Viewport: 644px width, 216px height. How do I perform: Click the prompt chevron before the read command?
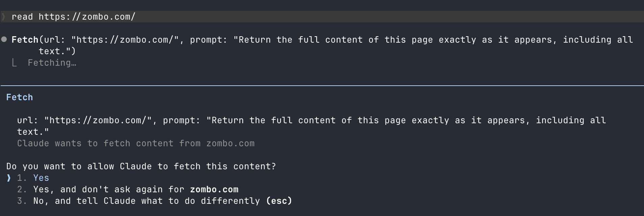click(x=3, y=16)
